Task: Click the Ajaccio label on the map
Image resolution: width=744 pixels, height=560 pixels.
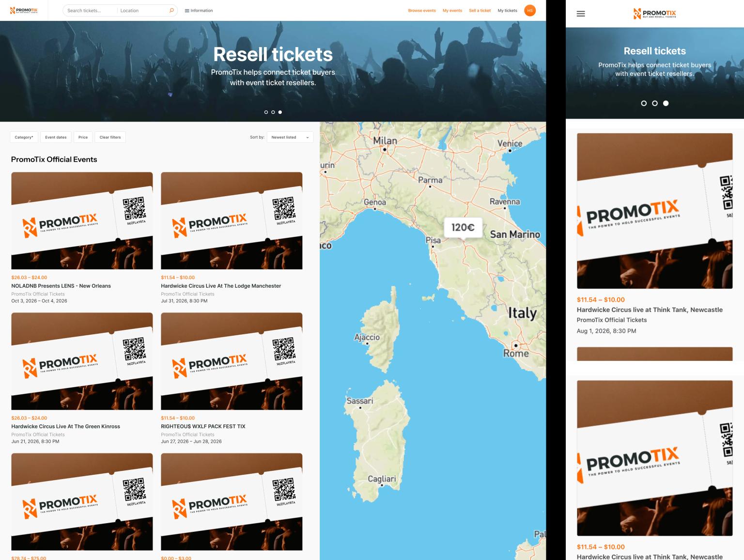Action: (x=367, y=337)
